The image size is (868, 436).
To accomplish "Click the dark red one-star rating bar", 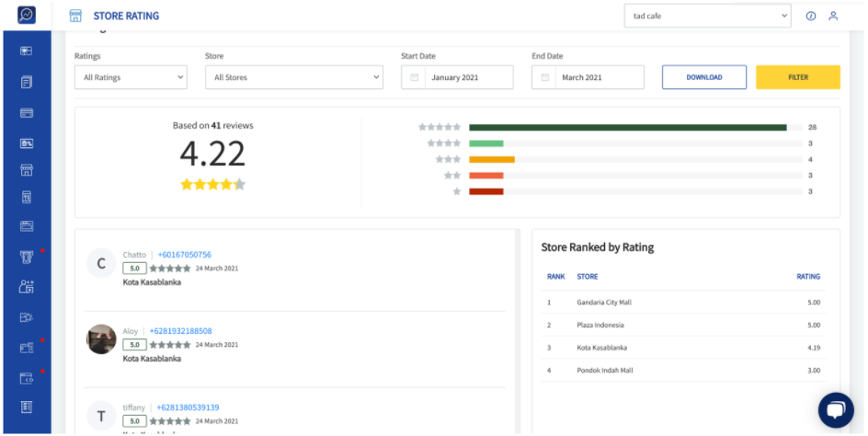I will point(486,191).
